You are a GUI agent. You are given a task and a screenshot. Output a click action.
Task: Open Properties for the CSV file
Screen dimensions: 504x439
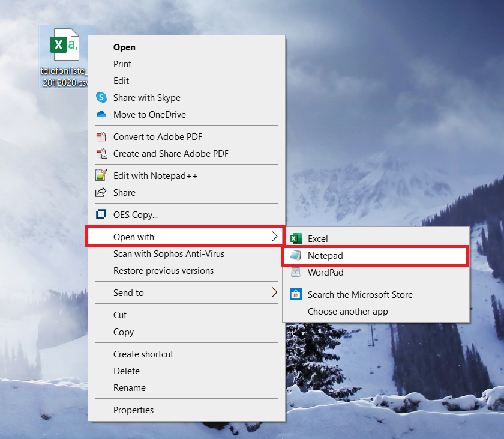pyautogui.click(x=133, y=410)
